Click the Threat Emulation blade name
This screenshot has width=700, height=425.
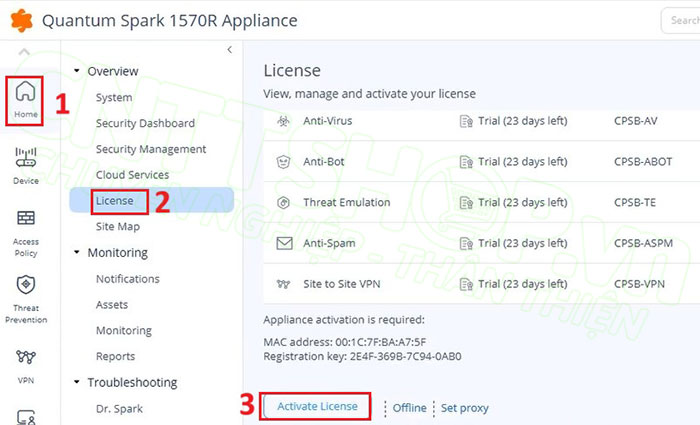click(346, 203)
